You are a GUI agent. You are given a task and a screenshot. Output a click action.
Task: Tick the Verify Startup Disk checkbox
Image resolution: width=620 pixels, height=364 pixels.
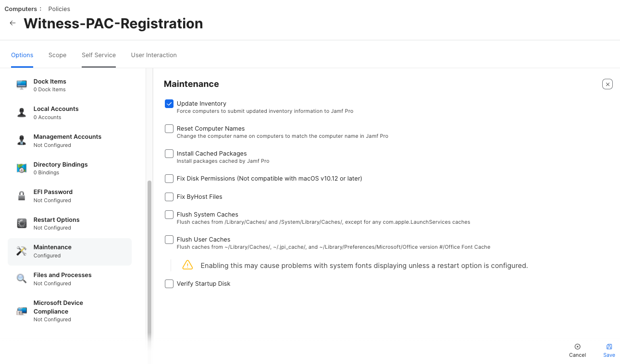coord(169,284)
